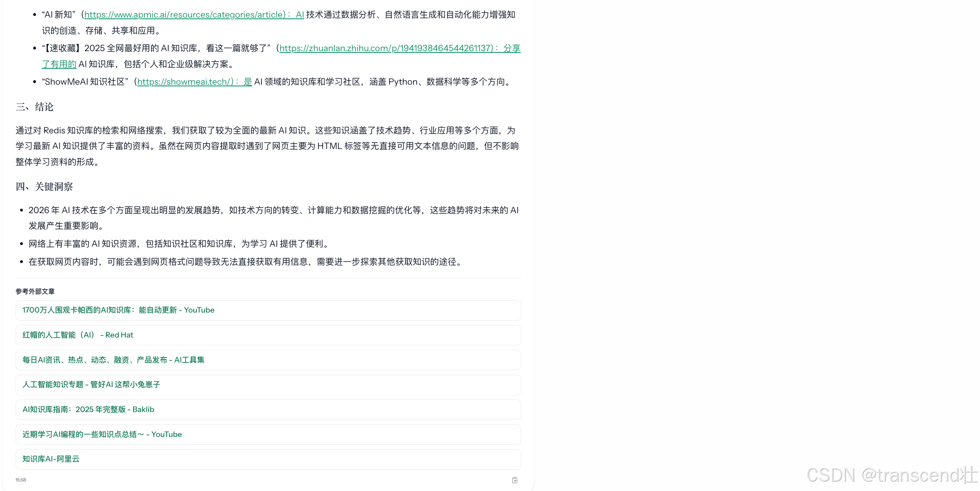Click the 网络上有丰富的 AI 知识资源 bullet

pyautogui.click(x=179, y=244)
